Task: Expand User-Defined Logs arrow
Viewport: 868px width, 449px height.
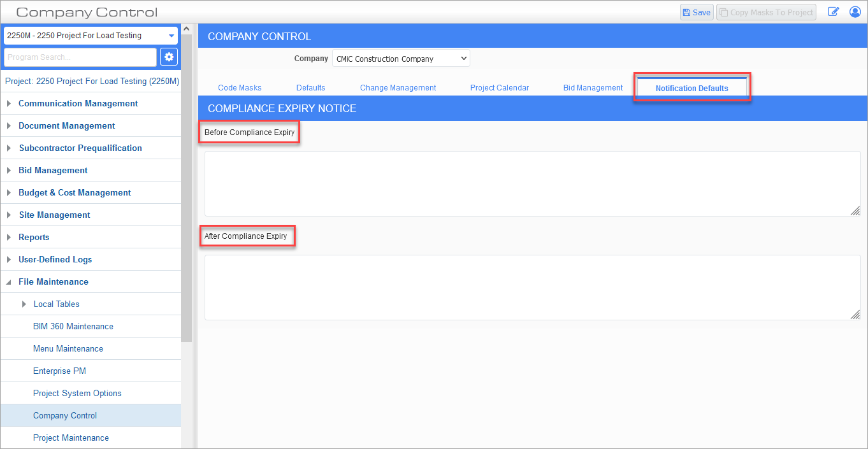Action: pos(9,259)
